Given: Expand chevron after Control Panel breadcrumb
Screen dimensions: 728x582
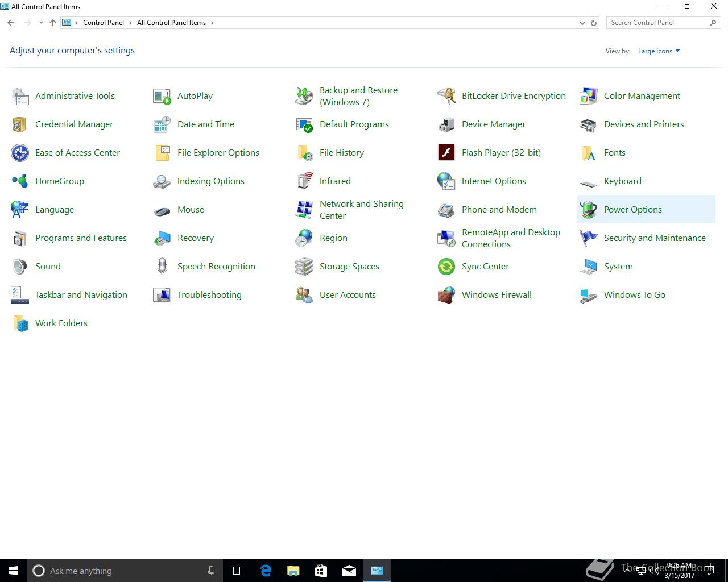Looking at the screenshot, I should click(x=130, y=23).
